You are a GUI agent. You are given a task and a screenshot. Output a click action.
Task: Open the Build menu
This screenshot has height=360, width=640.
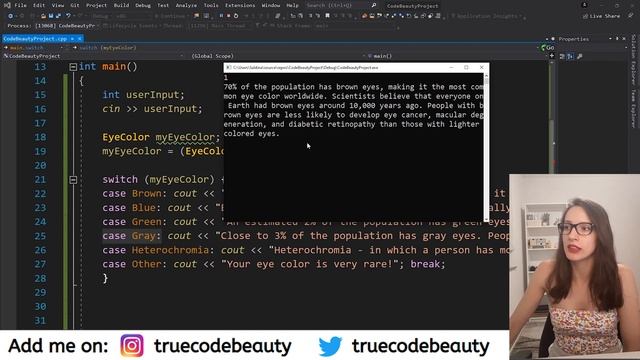121,5
